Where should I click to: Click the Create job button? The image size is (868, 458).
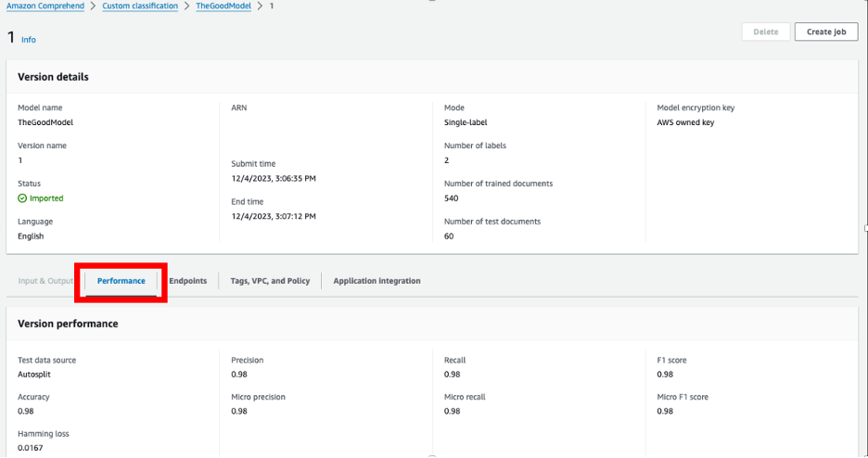pyautogui.click(x=826, y=32)
